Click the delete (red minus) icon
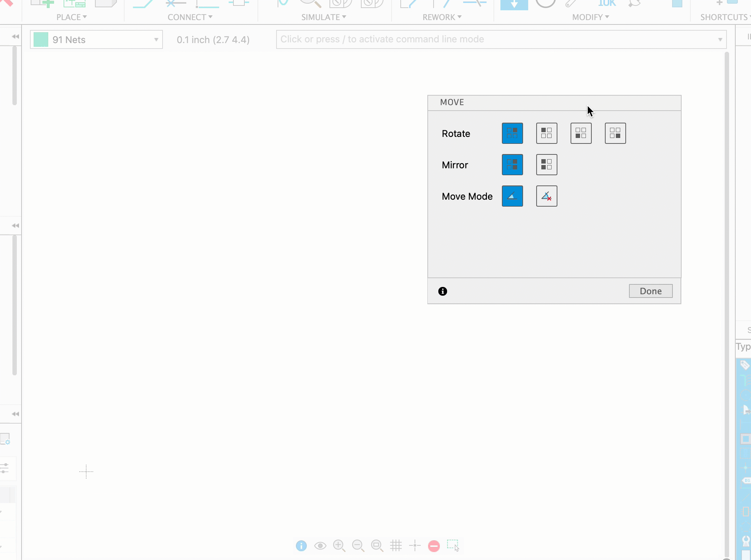 pyautogui.click(x=433, y=546)
